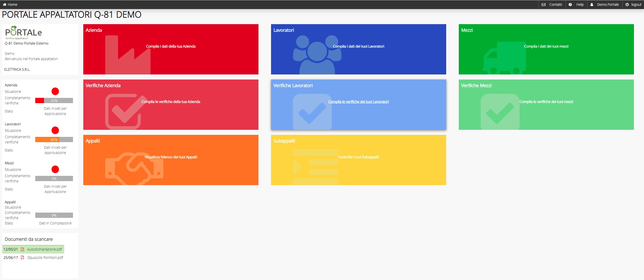Download Autodichiarazione.pdf document

pyautogui.click(x=45, y=249)
